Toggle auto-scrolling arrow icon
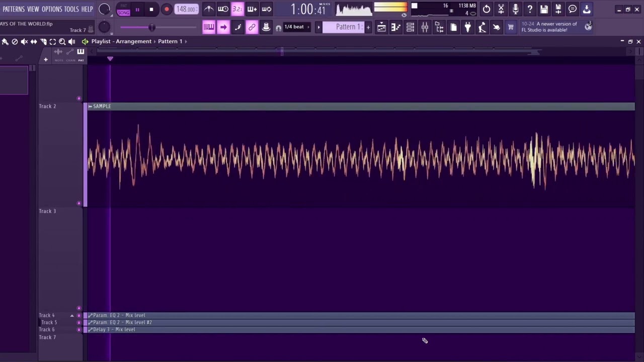This screenshot has width=644, height=362. coord(223,27)
